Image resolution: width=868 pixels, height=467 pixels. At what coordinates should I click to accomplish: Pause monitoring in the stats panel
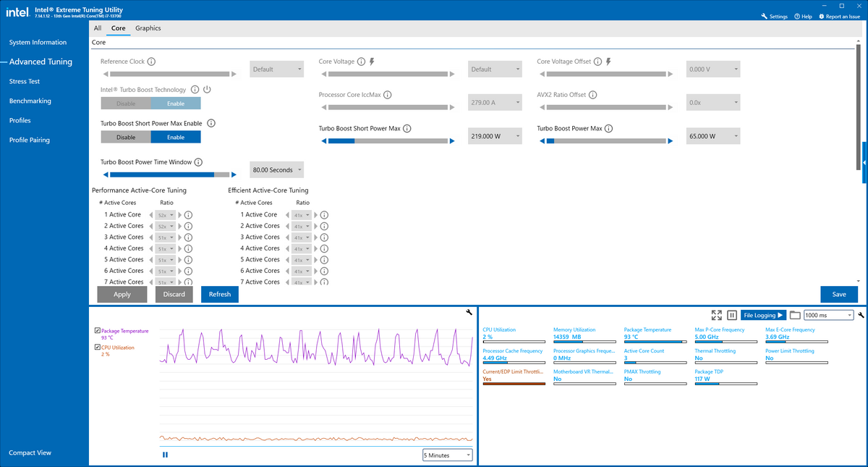coord(732,315)
